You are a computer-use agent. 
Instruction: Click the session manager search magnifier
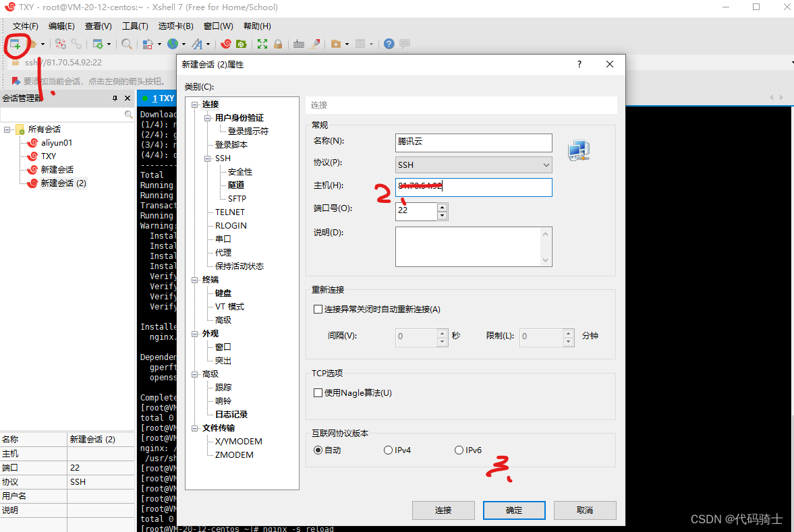pyautogui.click(x=129, y=115)
